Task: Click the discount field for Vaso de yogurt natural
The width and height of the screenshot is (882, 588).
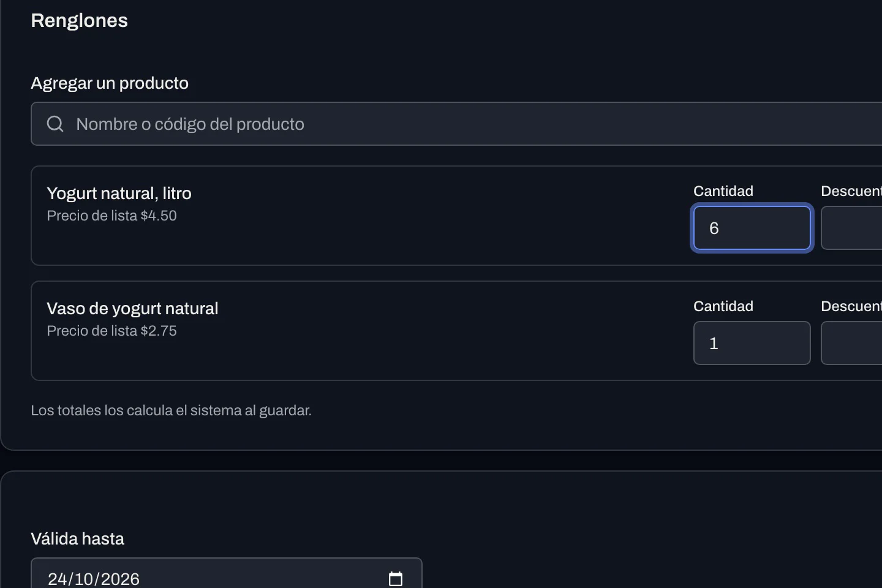Action: (851, 343)
